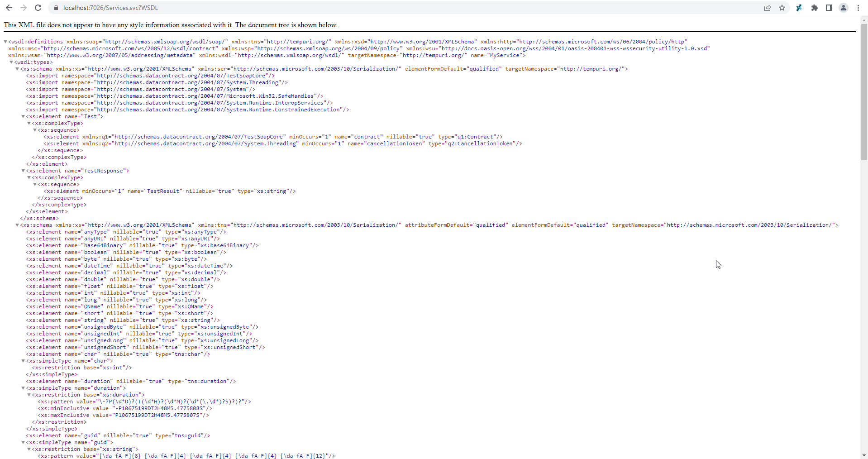Image resolution: width=868 pixels, height=459 pixels.
Task: Click the element name="unsignedByte" line
Action: pos(142,327)
